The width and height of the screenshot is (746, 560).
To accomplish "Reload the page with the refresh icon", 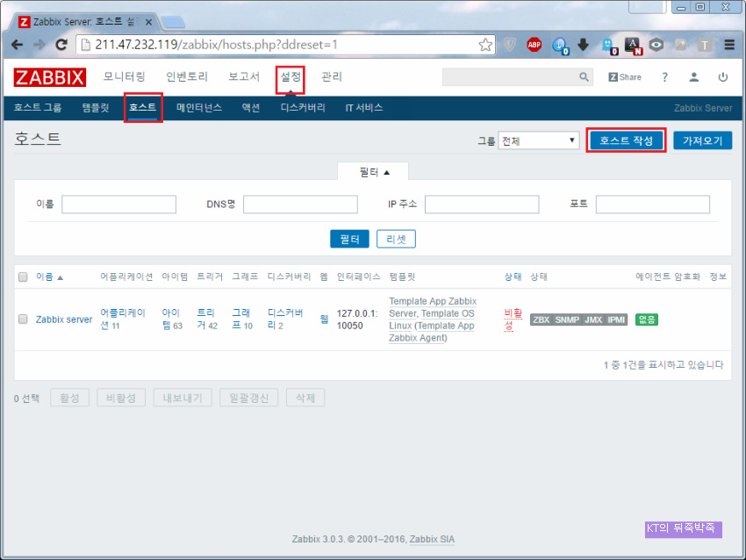I will pos(61,45).
